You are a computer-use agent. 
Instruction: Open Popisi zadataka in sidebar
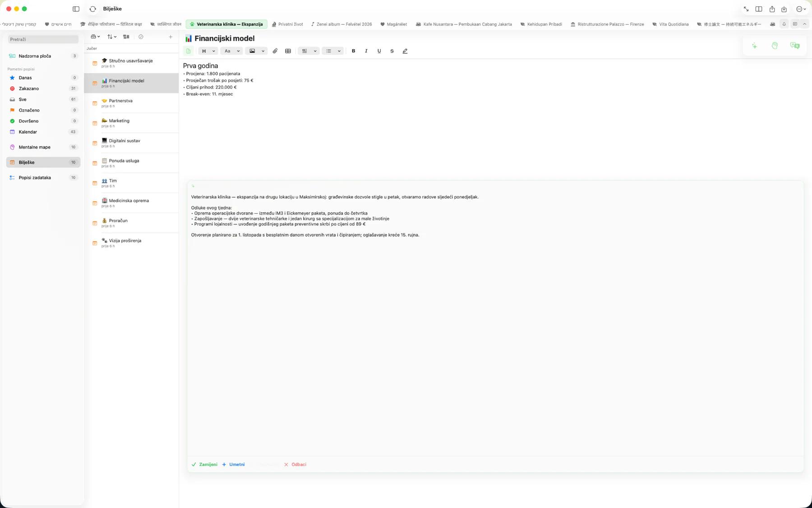(43, 177)
